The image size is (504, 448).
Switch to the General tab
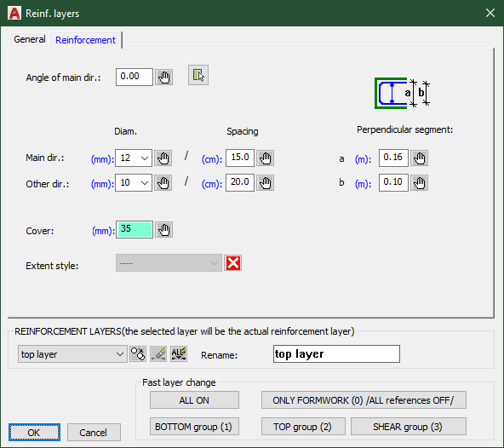point(30,39)
